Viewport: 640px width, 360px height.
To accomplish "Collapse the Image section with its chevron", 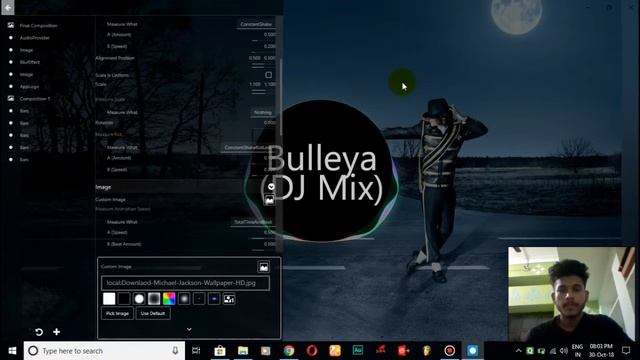I will tap(271, 187).
